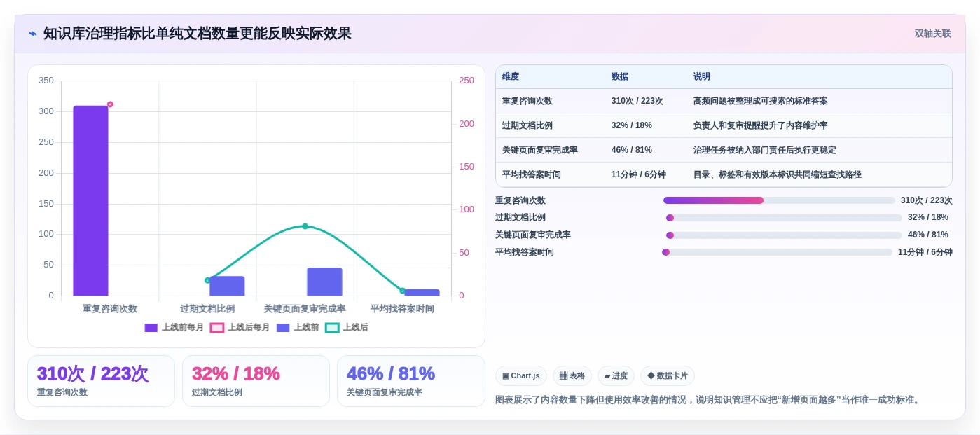This screenshot has width=980, height=435.
Task: Click the lightning icon beside the title
Action: click(33, 34)
